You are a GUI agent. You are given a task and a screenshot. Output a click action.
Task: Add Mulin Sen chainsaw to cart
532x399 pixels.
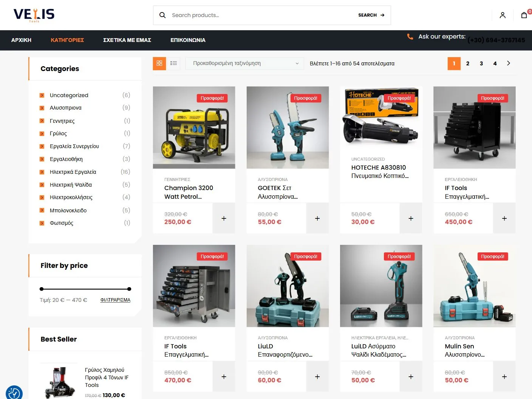tap(504, 377)
